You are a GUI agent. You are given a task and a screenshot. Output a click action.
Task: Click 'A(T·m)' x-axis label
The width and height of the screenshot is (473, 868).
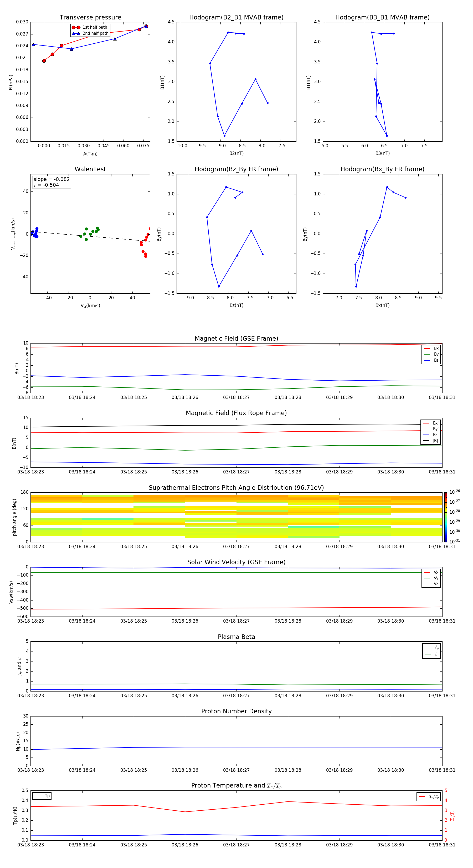[90, 154]
